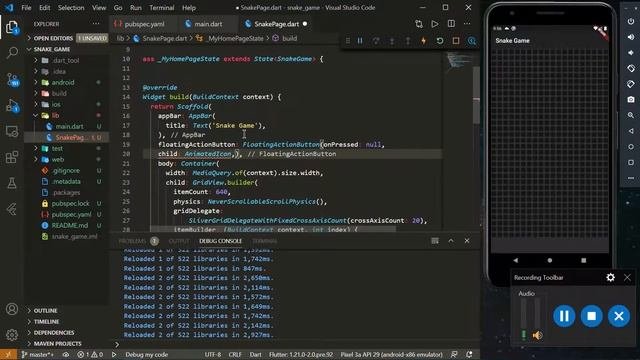Viewport: 640px width, 360px height.
Task: Maximize the debug panel with chevron
Action: [x=451, y=241]
